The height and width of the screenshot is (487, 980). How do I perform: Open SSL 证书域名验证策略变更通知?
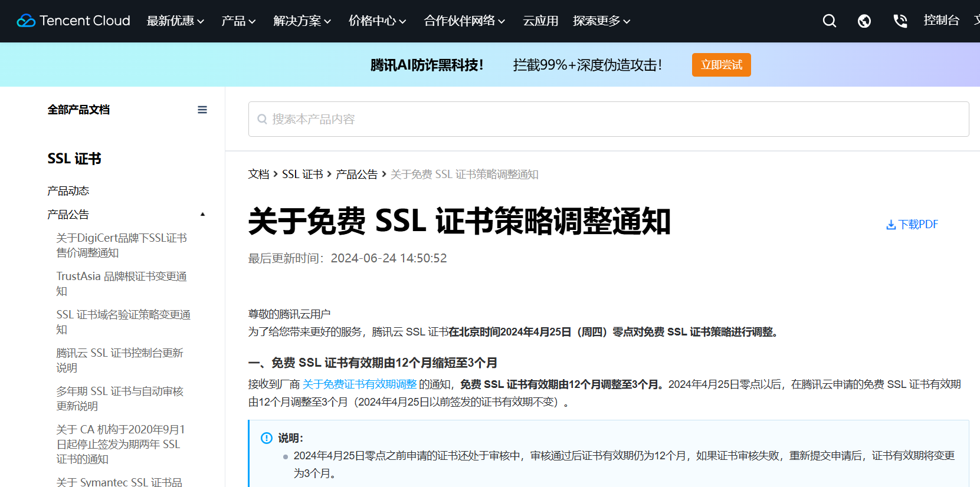click(x=123, y=322)
